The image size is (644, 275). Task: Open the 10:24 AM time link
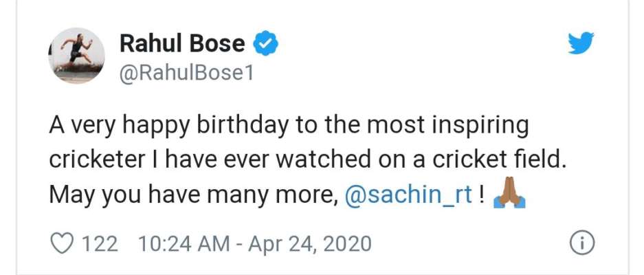pos(184,244)
